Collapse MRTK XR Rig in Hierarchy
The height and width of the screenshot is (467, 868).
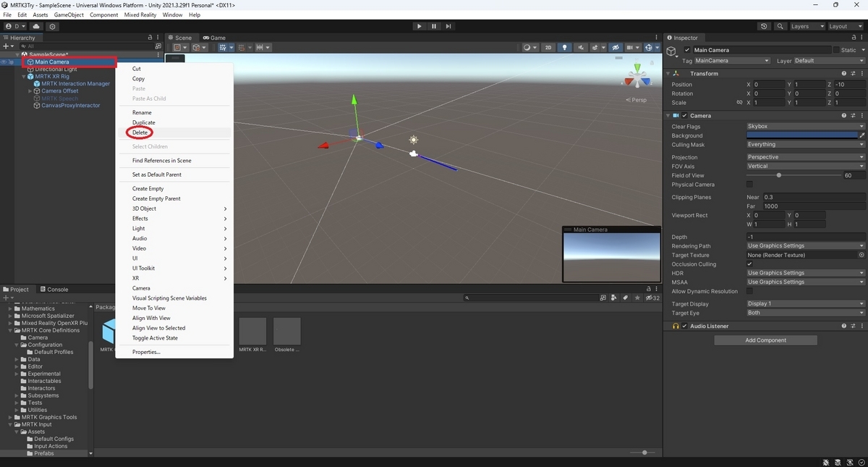(x=24, y=76)
